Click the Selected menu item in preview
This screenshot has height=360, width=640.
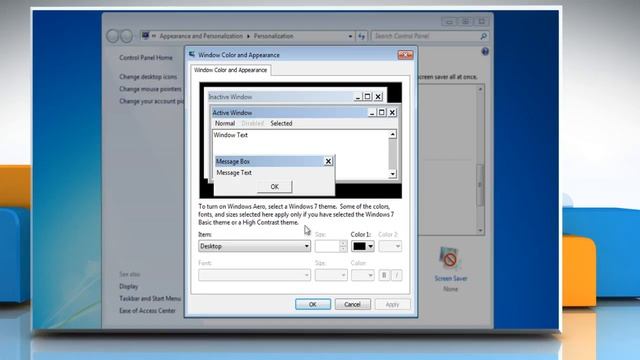point(281,123)
